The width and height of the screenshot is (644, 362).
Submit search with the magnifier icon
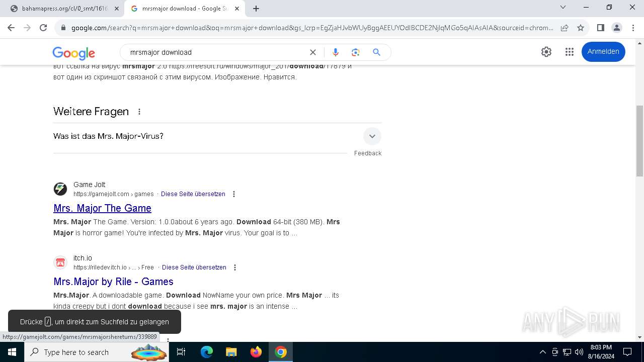tap(376, 52)
